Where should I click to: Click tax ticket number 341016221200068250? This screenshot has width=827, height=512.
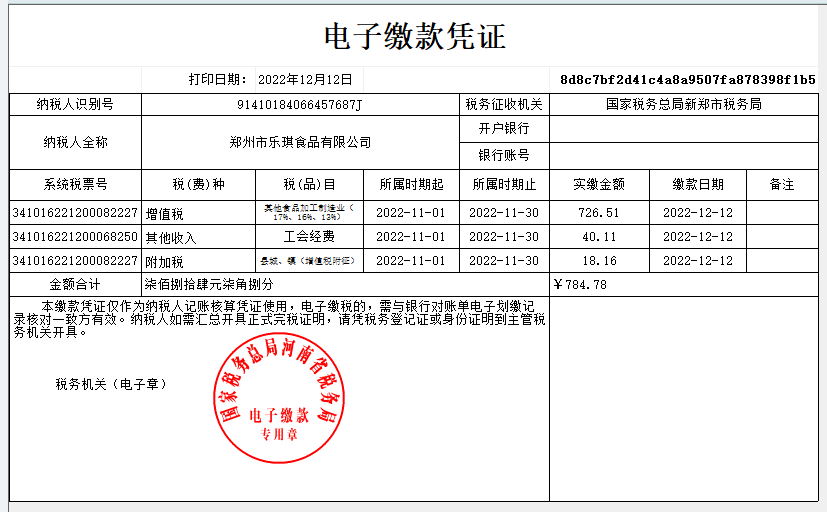click(75, 237)
